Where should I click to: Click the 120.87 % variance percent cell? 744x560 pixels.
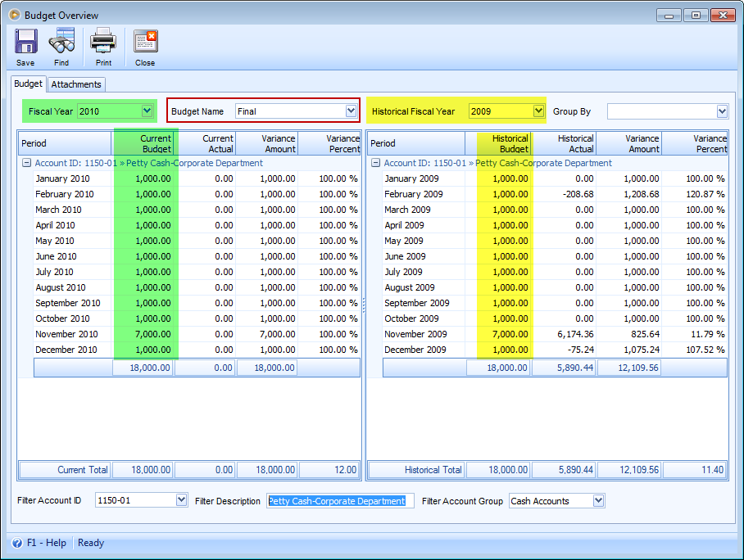[695, 194]
